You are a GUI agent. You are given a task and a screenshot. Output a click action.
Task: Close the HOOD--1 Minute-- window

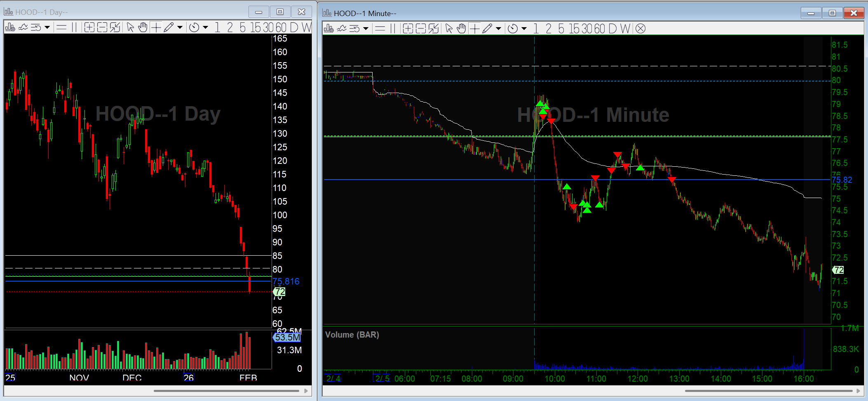[854, 13]
